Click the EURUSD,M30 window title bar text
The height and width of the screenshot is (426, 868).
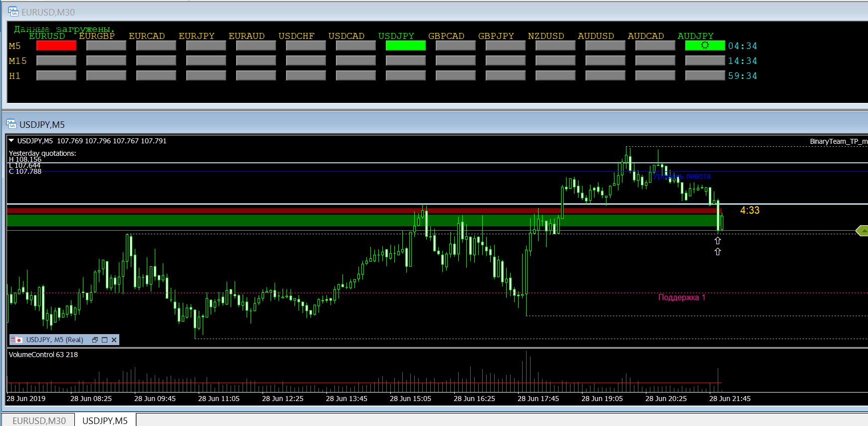(x=48, y=12)
